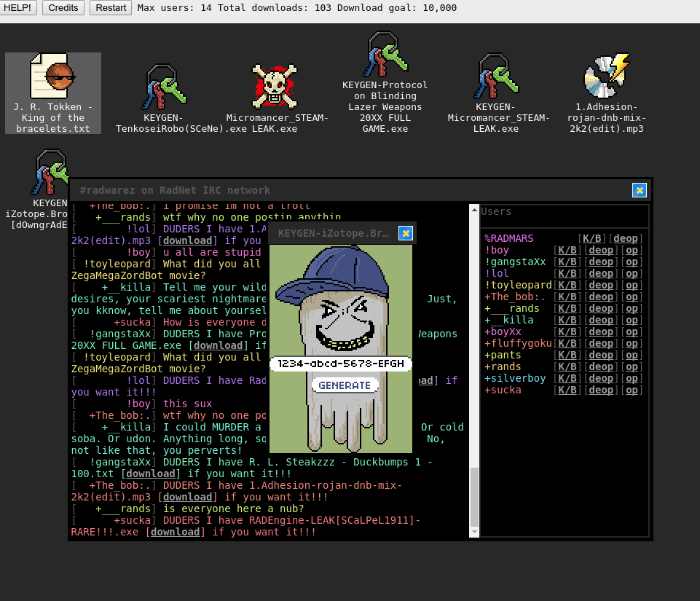Deop user +silverboy
The image size is (700, 601).
[601, 378]
